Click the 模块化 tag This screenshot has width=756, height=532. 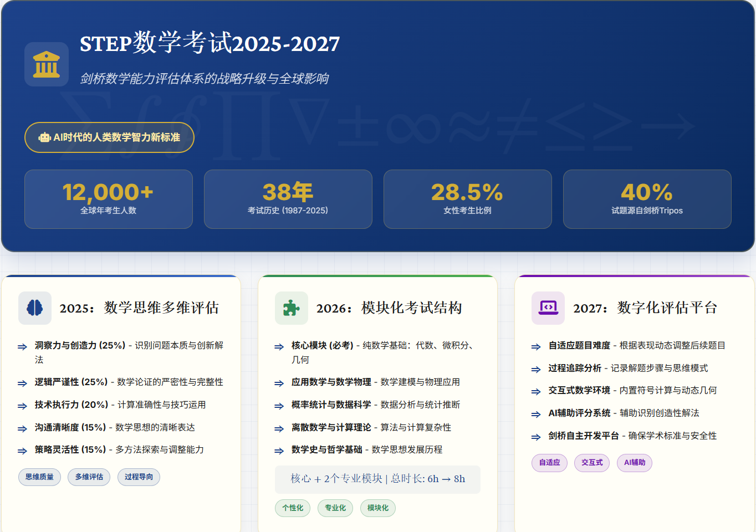click(x=378, y=508)
